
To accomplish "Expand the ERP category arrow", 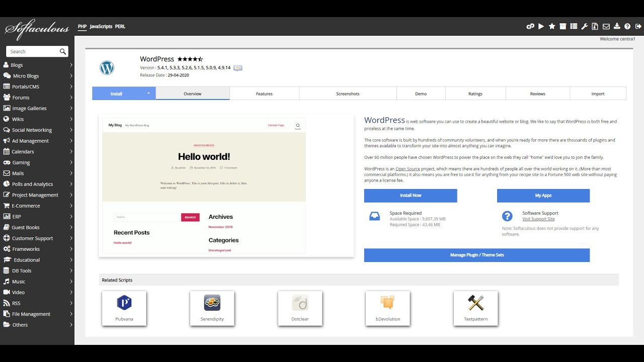I will [x=71, y=216].
